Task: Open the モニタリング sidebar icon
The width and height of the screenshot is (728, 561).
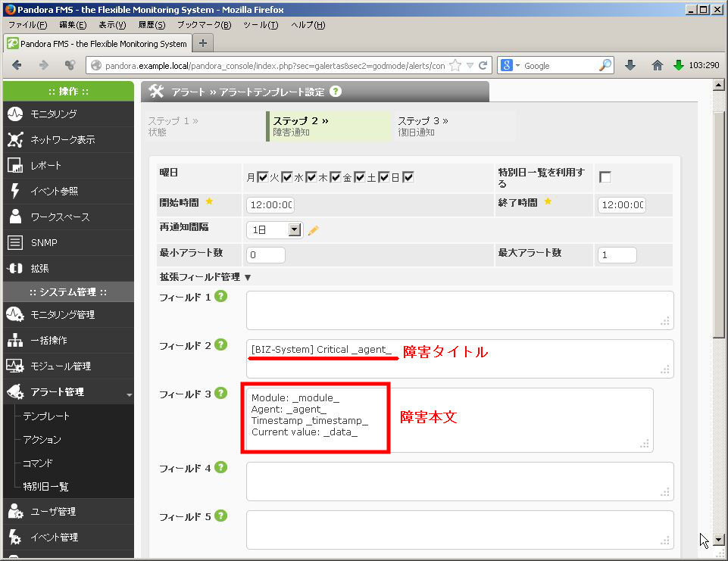Action: click(x=15, y=114)
